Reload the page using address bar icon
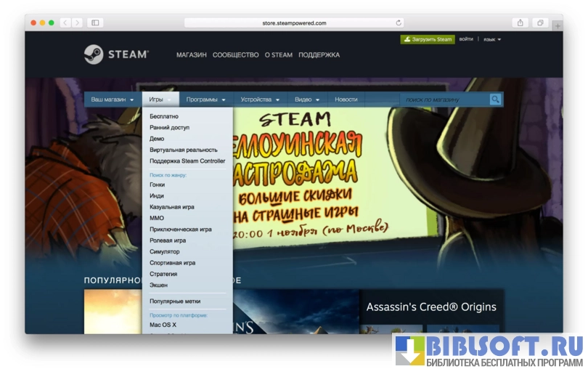This screenshot has width=588, height=369. click(x=399, y=23)
